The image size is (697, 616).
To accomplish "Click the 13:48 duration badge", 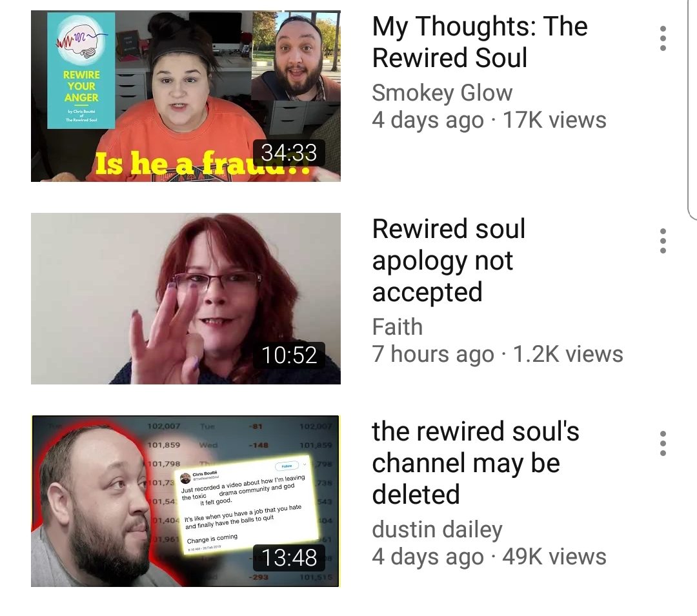I will [289, 557].
